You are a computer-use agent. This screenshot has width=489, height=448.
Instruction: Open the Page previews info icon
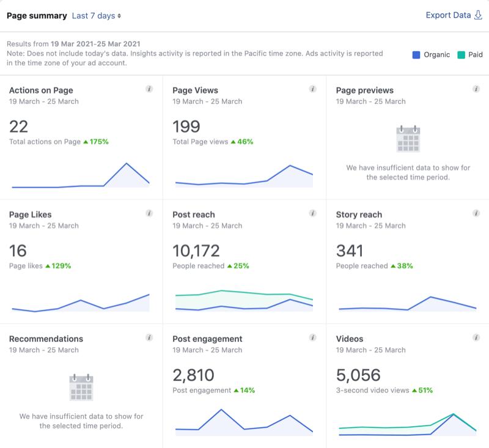click(x=476, y=89)
